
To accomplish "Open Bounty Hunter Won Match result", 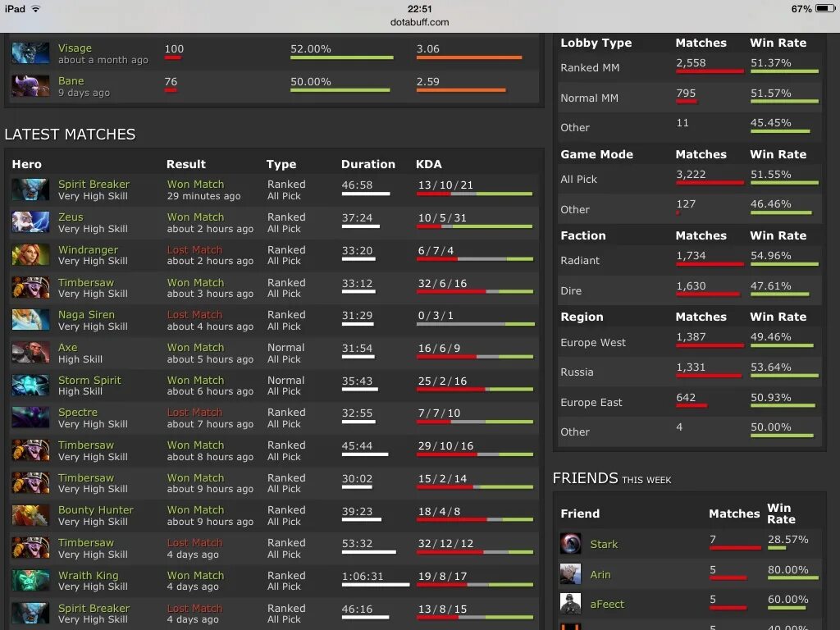I will tap(195, 510).
